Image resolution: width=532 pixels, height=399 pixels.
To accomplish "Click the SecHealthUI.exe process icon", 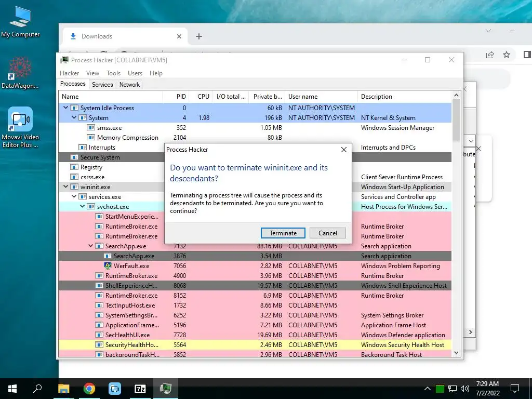I will pos(99,335).
